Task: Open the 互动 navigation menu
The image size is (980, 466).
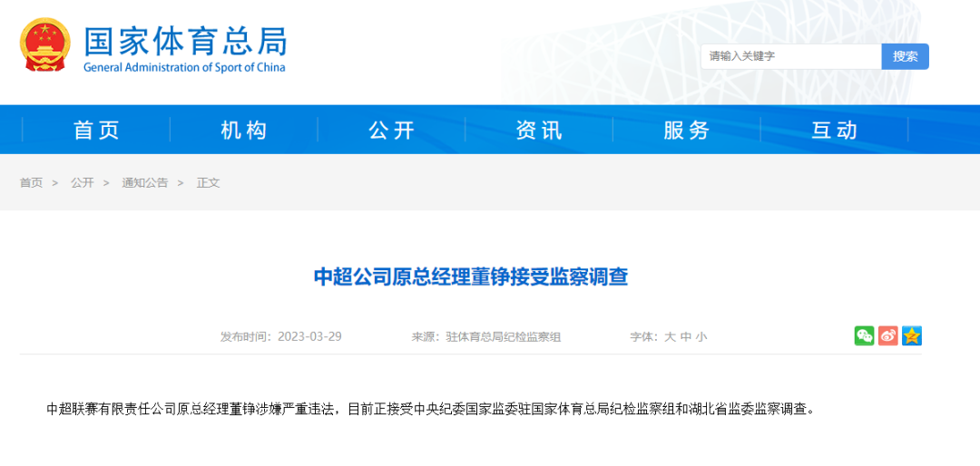Action: [x=834, y=130]
